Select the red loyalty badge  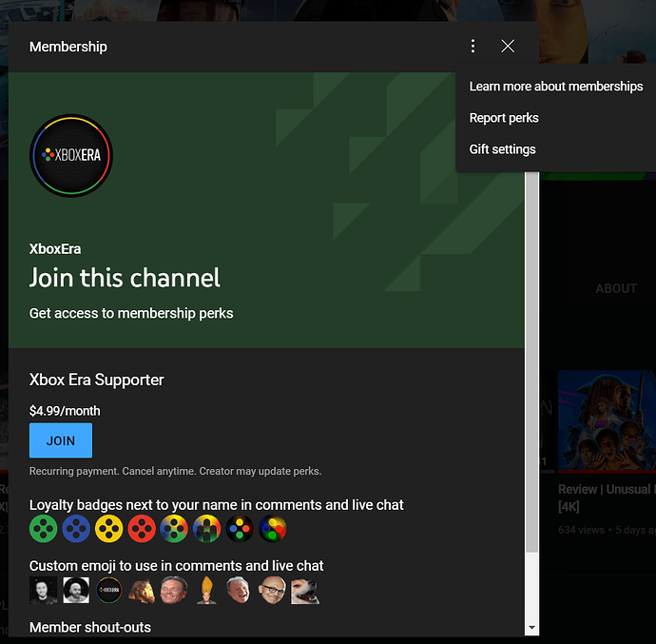tap(142, 529)
